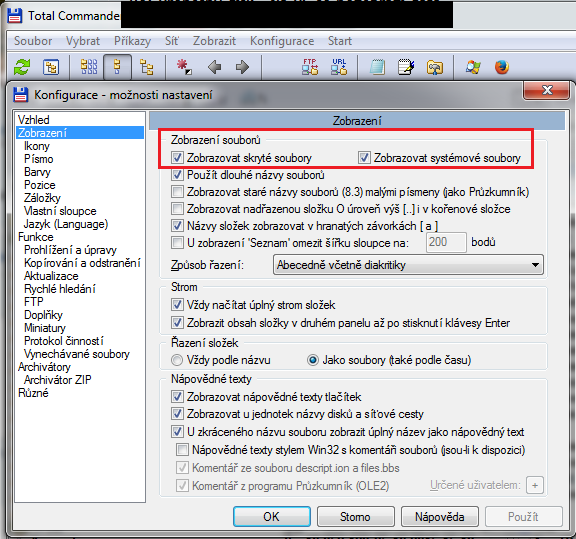Toggle Zobrazovat u jednotek názvy disků checkbox
Screen dimensions: 576x539
coord(177,414)
